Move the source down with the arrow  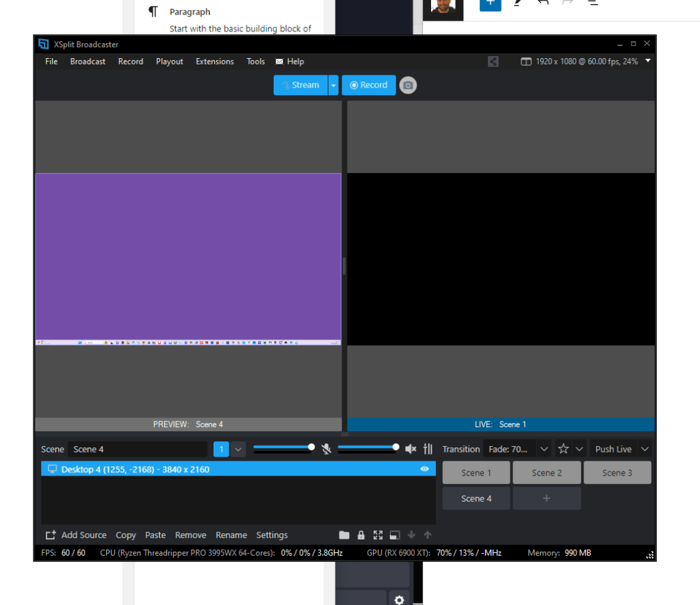click(x=412, y=535)
